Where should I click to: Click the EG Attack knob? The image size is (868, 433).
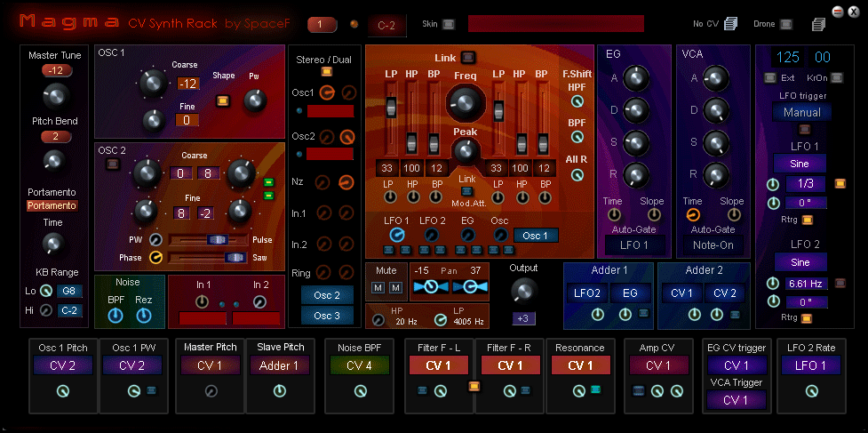[x=635, y=79]
